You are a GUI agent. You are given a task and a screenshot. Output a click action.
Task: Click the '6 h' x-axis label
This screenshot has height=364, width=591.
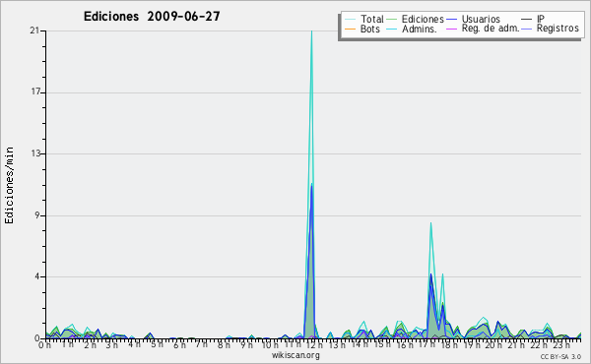[179, 345]
